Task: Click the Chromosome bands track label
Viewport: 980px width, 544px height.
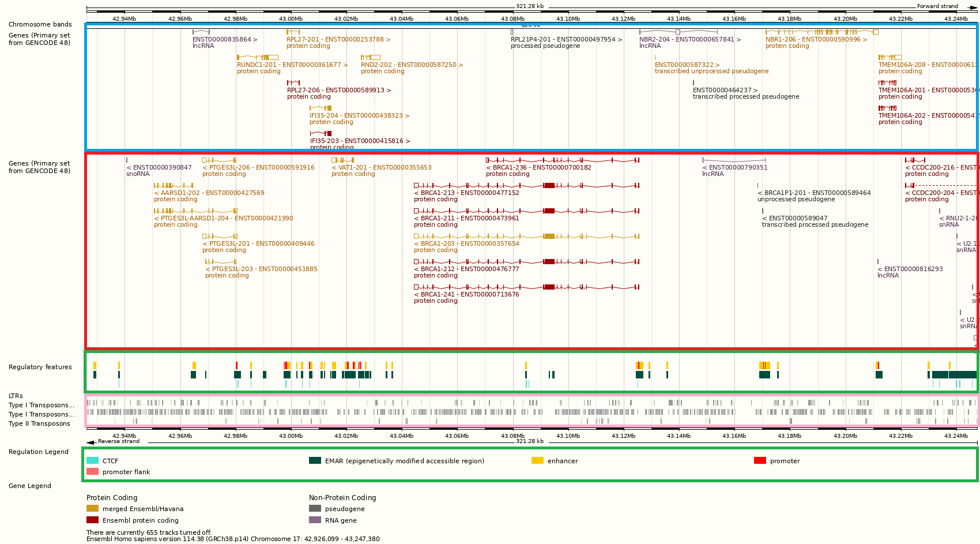Action: pyautogui.click(x=40, y=24)
